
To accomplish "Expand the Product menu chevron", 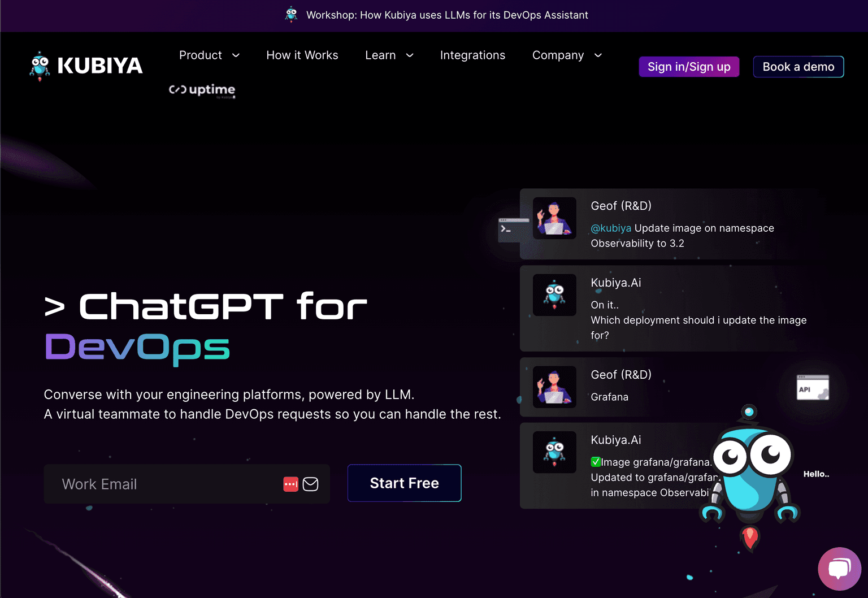I will pos(236,55).
